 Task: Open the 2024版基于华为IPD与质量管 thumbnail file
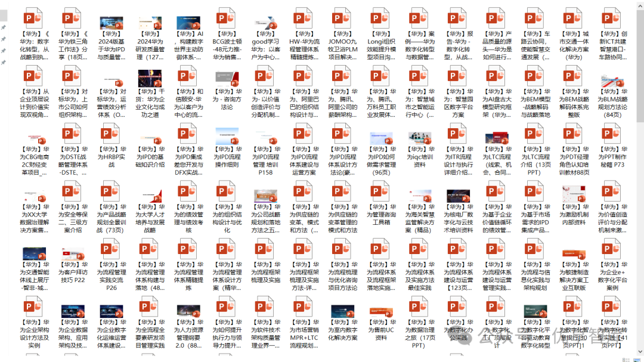112,23
